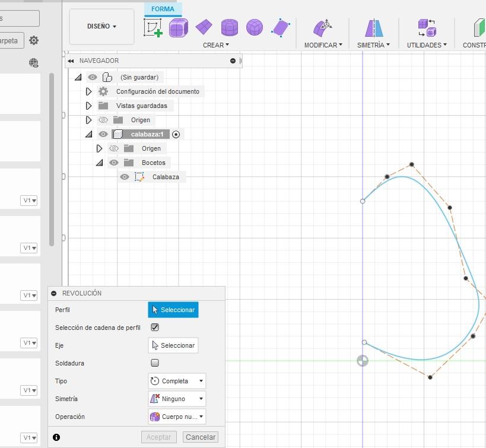Screen dimensions: 486x448
Task: Click the green plane icon above CONSTR
Action: (479, 28)
